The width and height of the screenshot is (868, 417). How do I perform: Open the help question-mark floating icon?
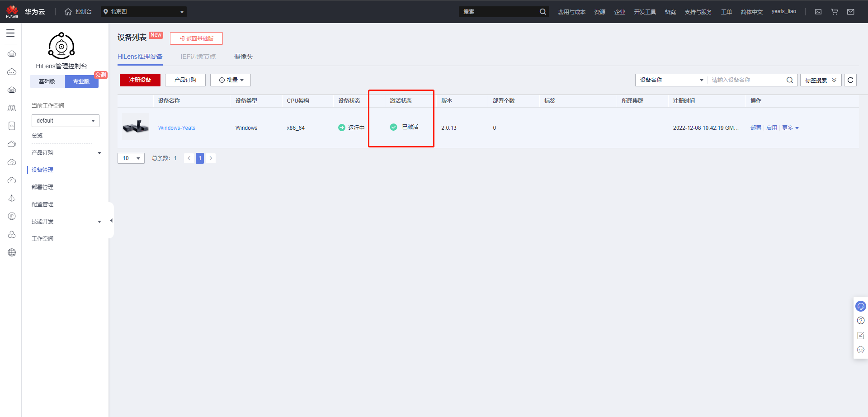(861, 321)
